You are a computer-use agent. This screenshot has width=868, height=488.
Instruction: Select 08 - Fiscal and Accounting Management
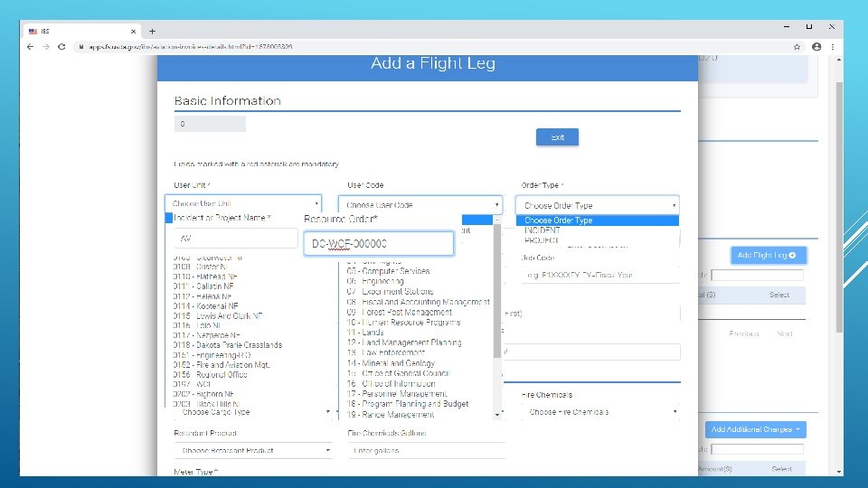419,302
